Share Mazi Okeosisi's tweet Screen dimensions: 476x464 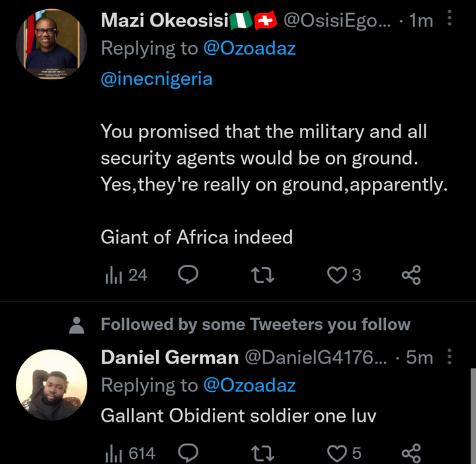coord(411,275)
